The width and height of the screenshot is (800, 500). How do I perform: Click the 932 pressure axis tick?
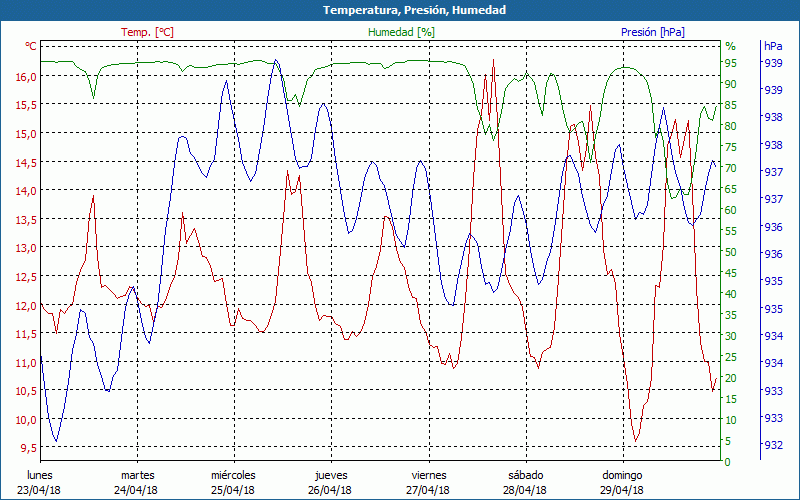pos(773,445)
